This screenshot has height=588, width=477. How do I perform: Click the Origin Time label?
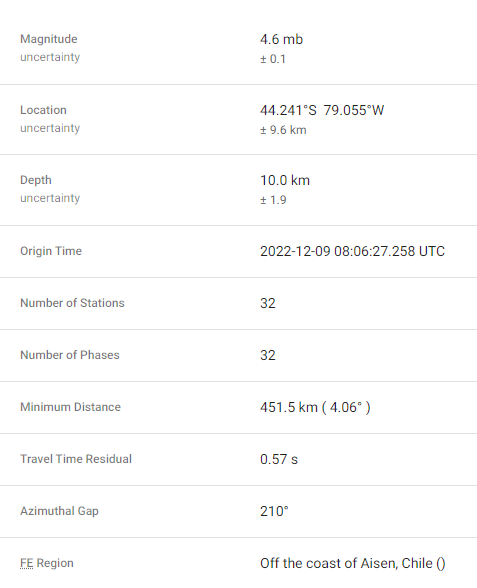point(51,251)
